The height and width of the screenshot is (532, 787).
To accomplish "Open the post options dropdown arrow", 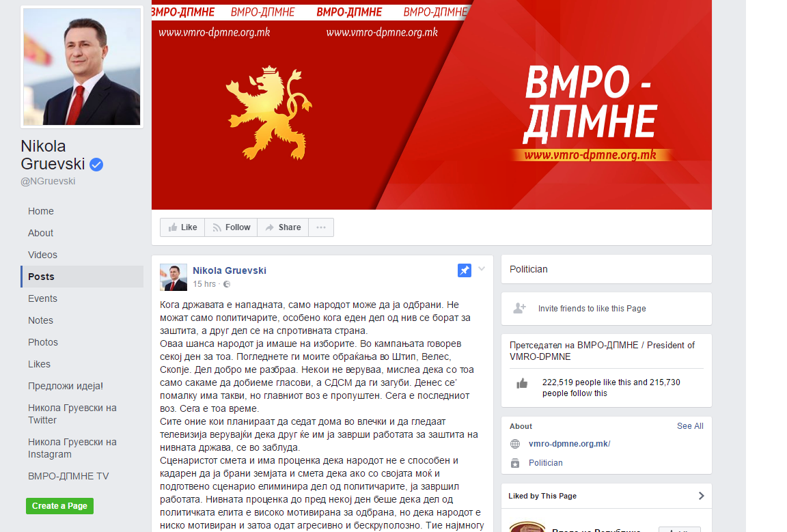I will pyautogui.click(x=482, y=269).
